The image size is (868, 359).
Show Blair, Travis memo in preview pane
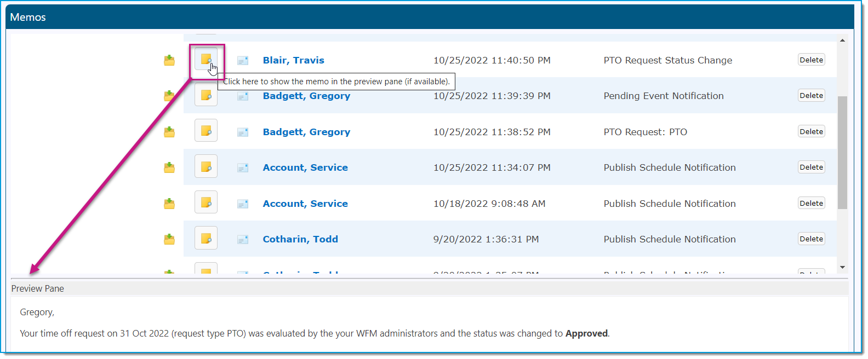[206, 59]
